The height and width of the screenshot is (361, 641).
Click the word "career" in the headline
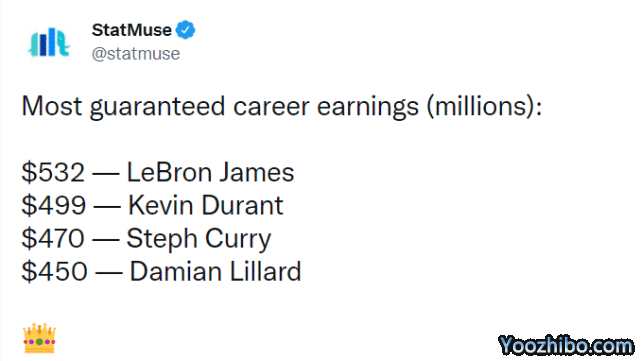click(271, 107)
